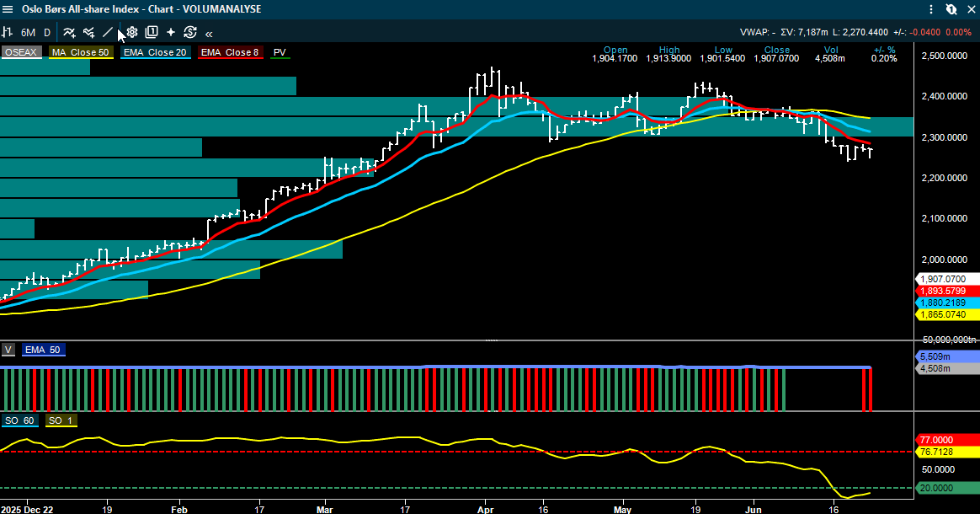
Task: Click the red 1,893.5799 EMA tag
Action: coord(947,291)
